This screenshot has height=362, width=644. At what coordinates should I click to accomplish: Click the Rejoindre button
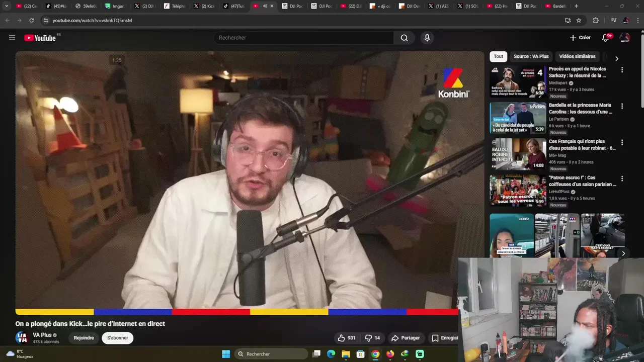point(84,338)
